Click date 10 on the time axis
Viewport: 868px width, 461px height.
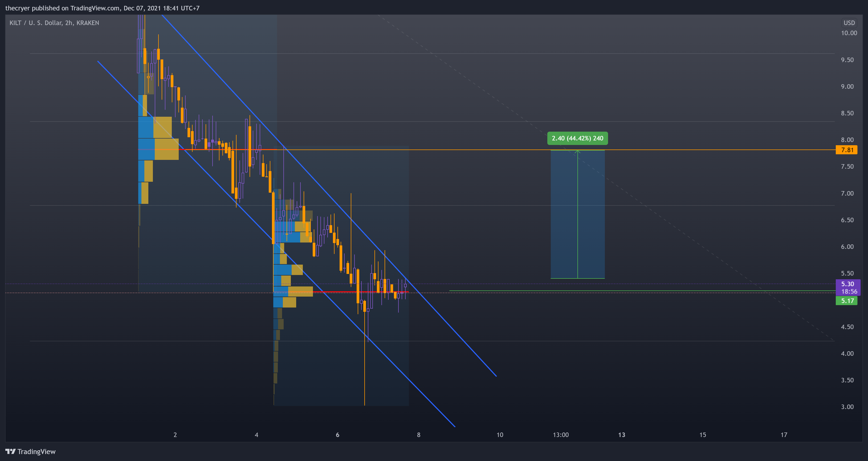[500, 435]
